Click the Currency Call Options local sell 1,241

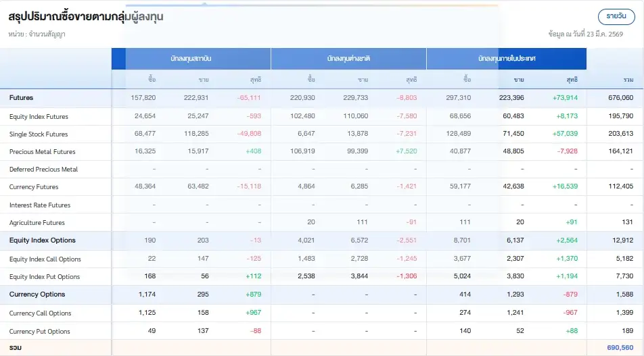pyautogui.click(x=515, y=313)
